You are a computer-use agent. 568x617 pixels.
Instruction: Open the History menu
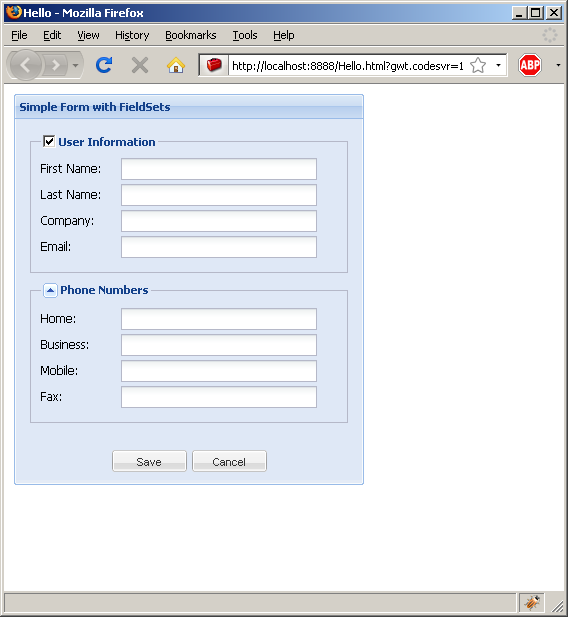click(x=132, y=35)
